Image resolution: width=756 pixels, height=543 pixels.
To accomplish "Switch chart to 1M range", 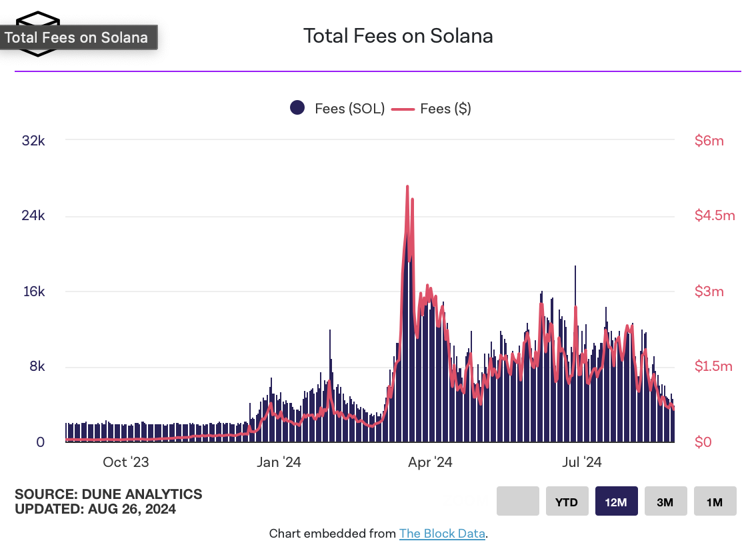I will coord(715,502).
